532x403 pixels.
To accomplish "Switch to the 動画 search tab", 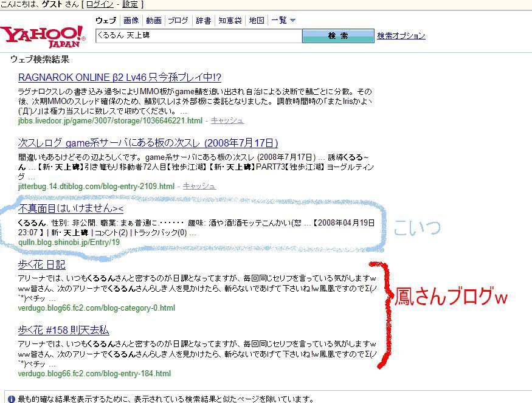I will coord(154,21).
